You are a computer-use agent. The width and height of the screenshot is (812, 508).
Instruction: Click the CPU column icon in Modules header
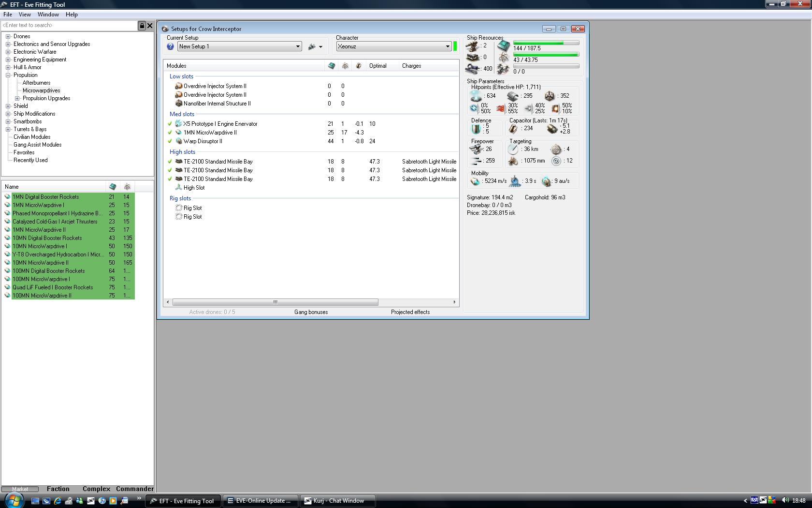[332, 66]
